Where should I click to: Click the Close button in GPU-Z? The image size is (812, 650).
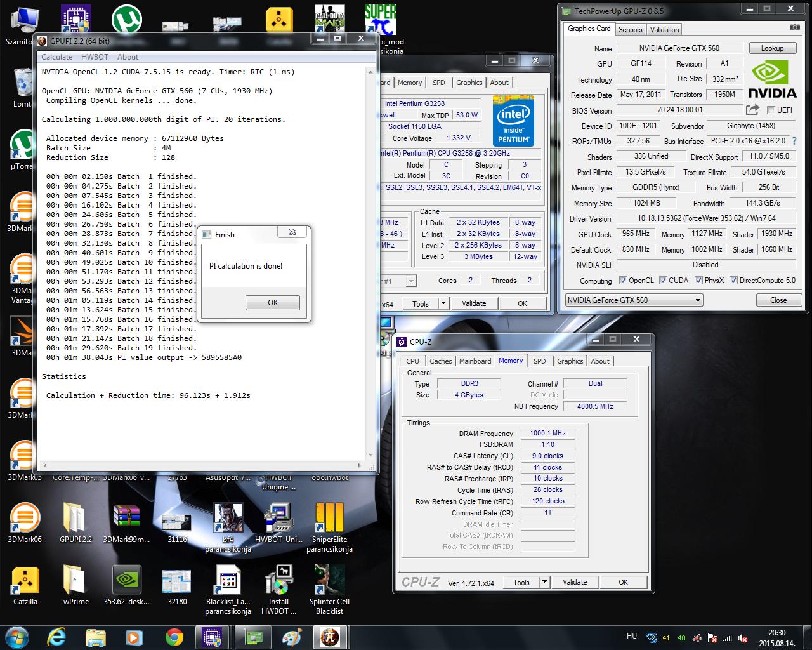pyautogui.click(x=778, y=300)
